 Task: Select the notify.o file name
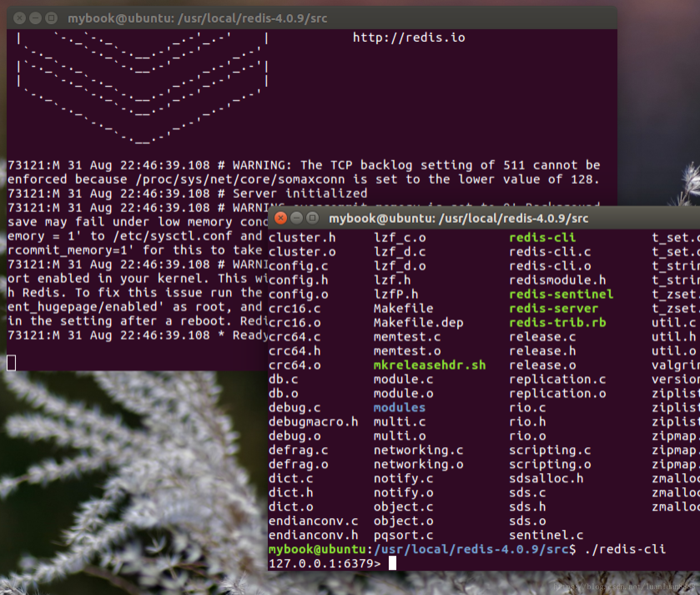click(403, 493)
